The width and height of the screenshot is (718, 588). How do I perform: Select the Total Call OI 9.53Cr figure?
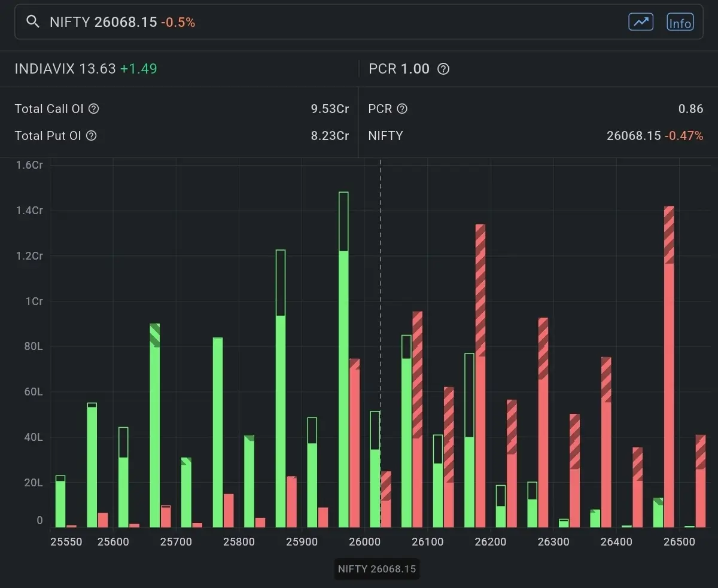click(329, 109)
